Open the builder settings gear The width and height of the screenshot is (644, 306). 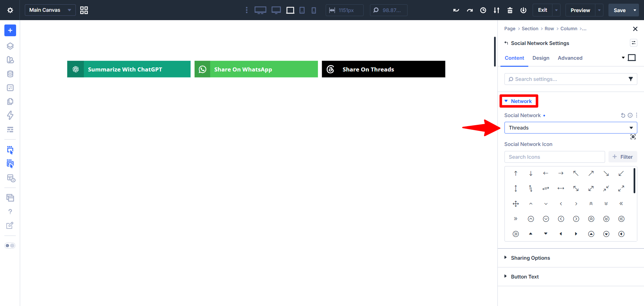pyautogui.click(x=10, y=10)
